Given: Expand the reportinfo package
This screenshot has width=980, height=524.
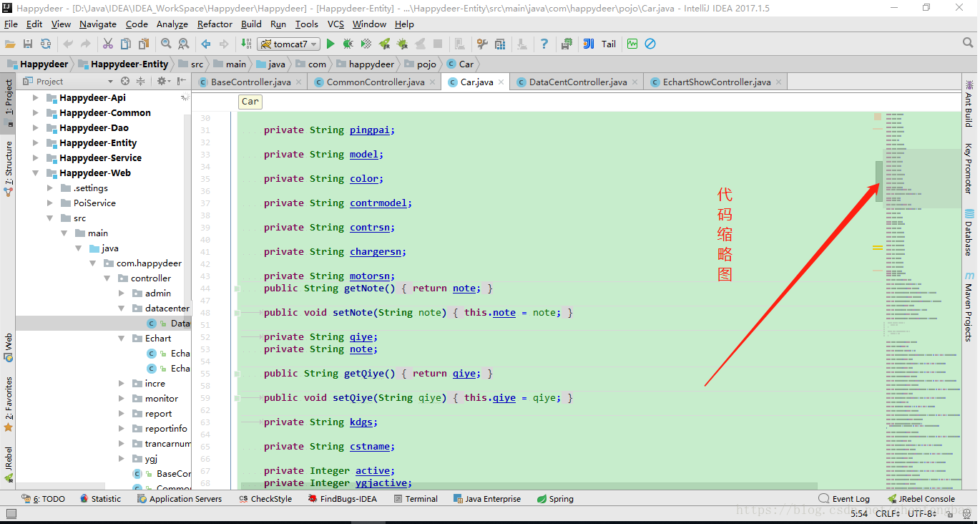Looking at the screenshot, I should tap(121, 429).
